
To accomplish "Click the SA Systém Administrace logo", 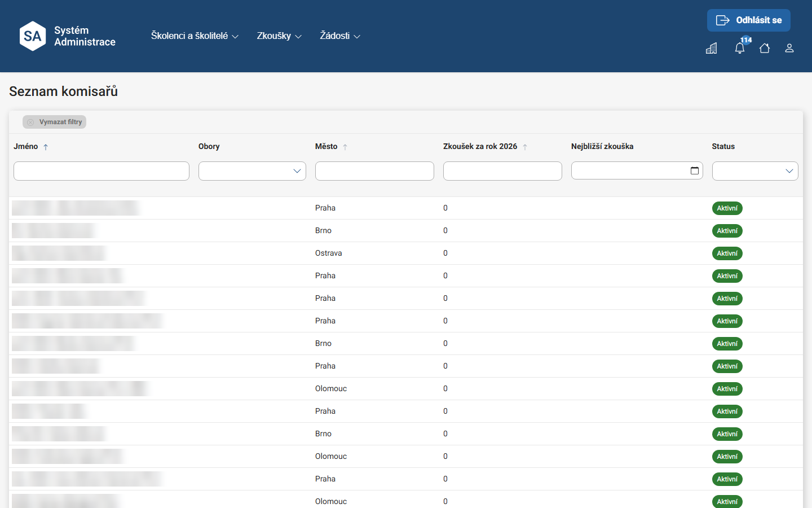I will (67, 36).
